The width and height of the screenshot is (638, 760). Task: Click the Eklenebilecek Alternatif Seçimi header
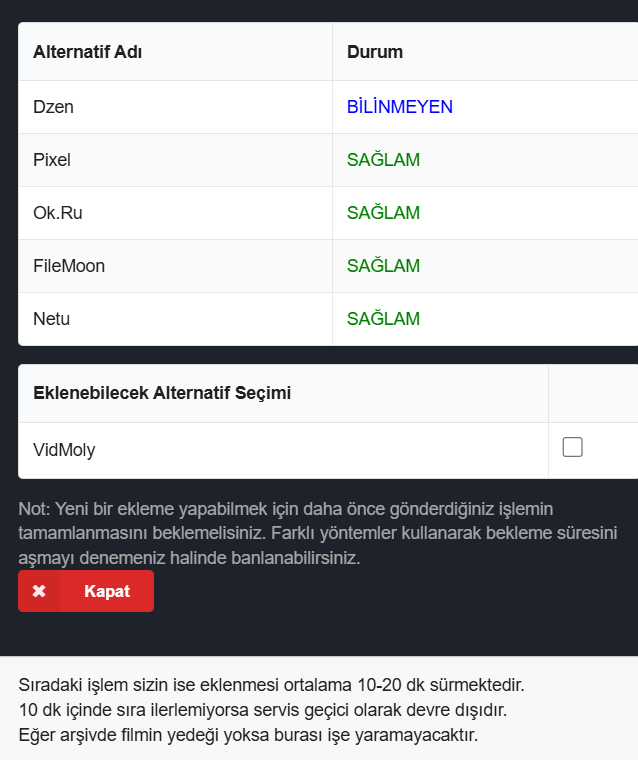point(162,393)
